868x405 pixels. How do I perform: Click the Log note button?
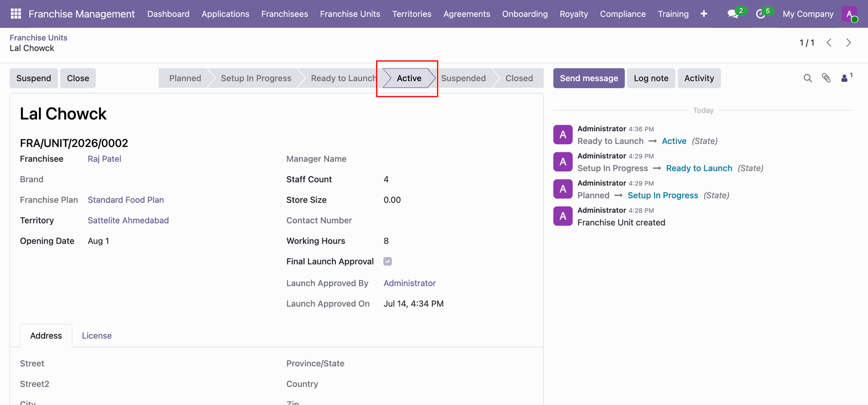tap(651, 78)
